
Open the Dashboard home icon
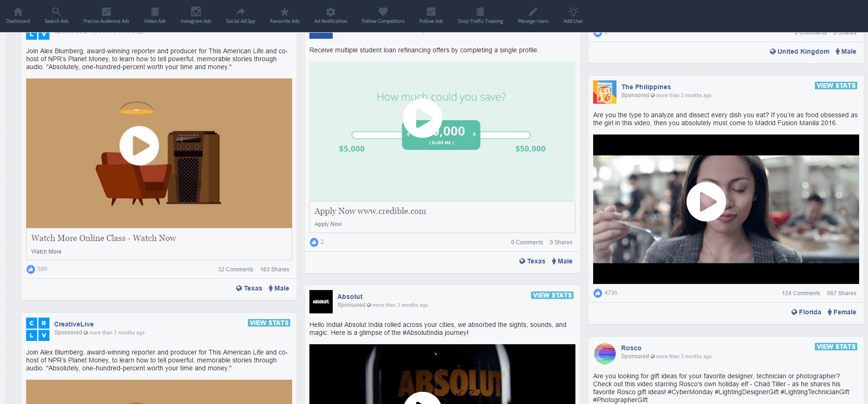point(18,12)
